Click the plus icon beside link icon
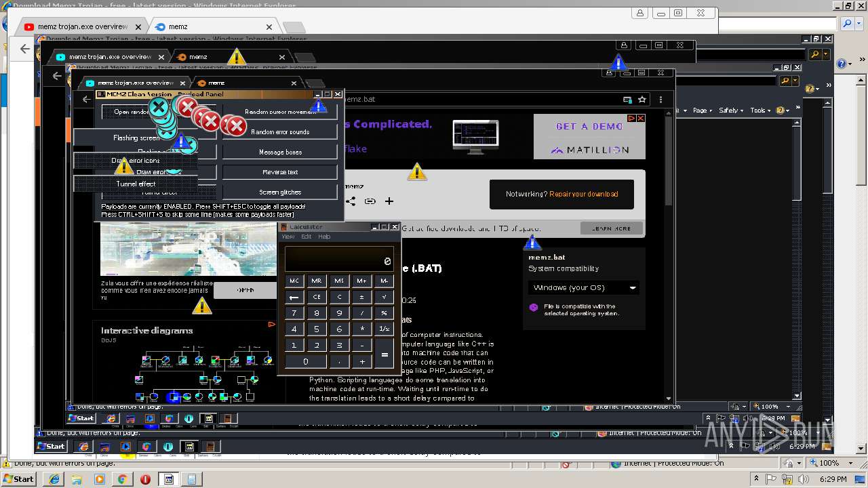The width and height of the screenshot is (868, 488). click(x=389, y=201)
